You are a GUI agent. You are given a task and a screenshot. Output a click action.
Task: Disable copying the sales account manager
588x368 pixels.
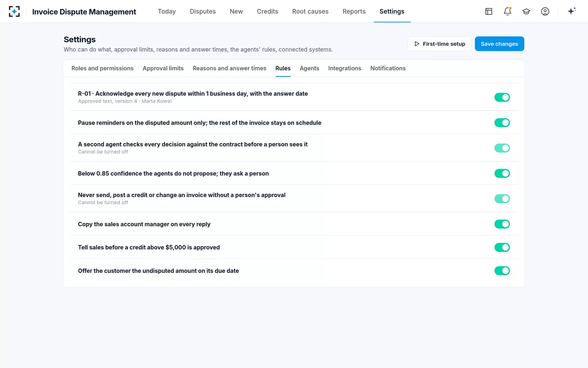point(502,224)
